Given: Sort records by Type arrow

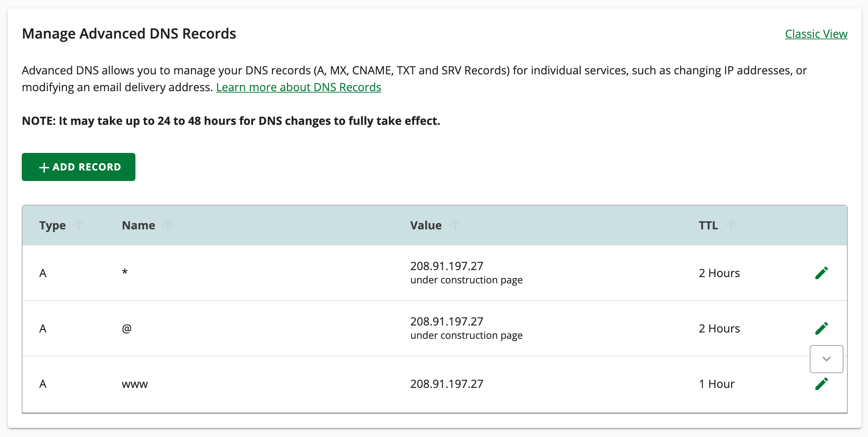Looking at the screenshot, I should pyautogui.click(x=79, y=225).
